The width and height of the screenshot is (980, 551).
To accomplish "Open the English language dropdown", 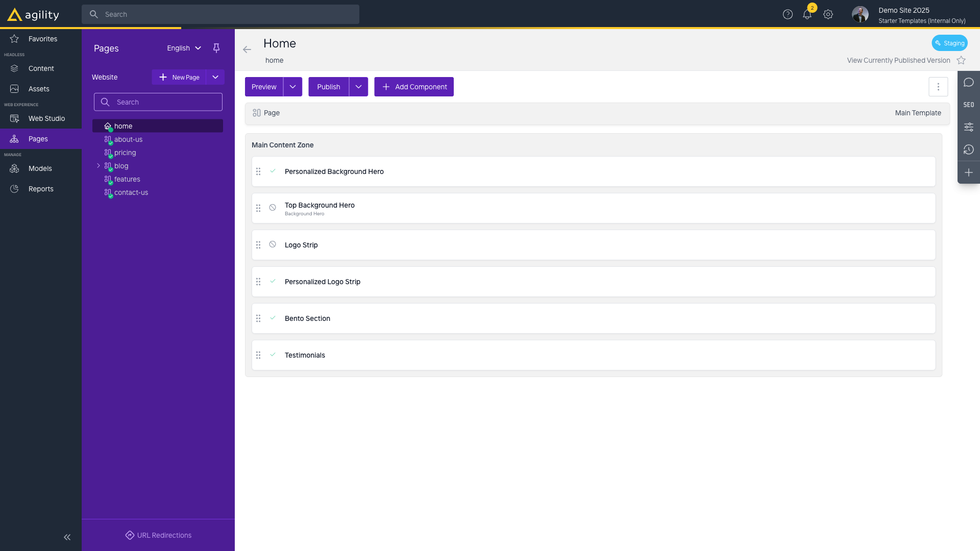I will (x=183, y=48).
